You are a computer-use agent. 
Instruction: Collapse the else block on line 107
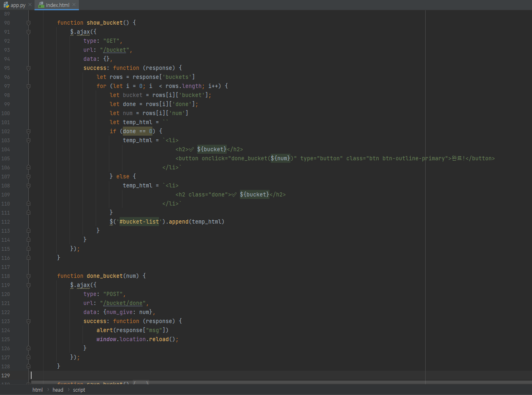click(x=28, y=176)
